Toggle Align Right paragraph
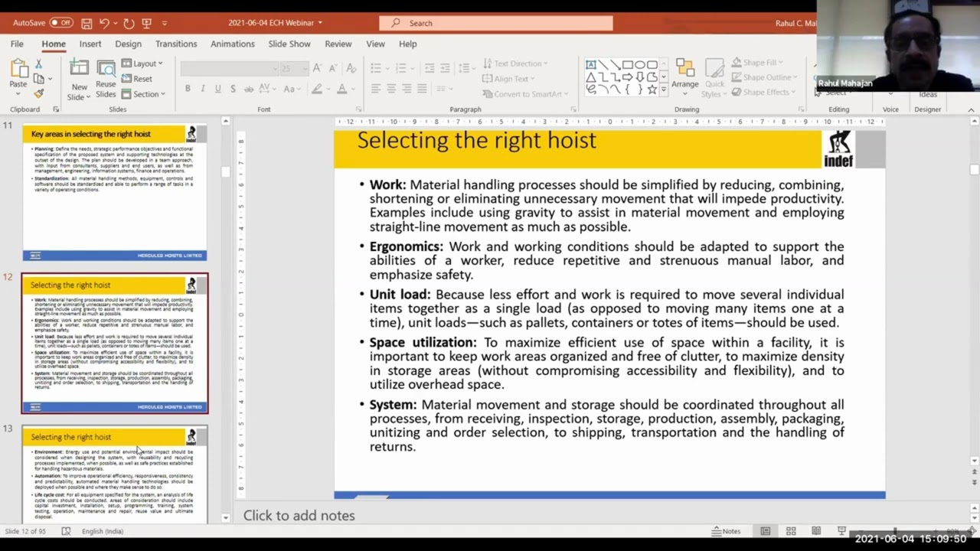Screen dimensions: 980x551 coord(407,89)
